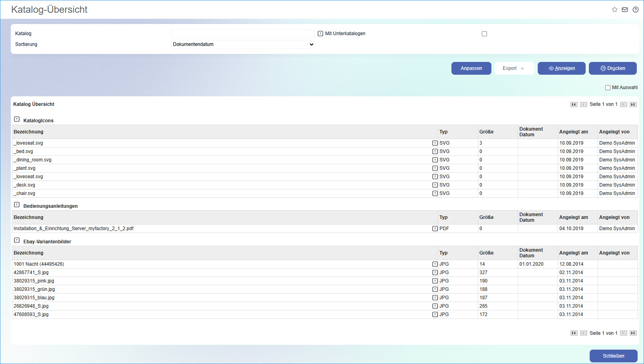The image size is (644, 364).
Task: Enable the Mit Unterkatalogen checkbox
Action: coord(484,34)
